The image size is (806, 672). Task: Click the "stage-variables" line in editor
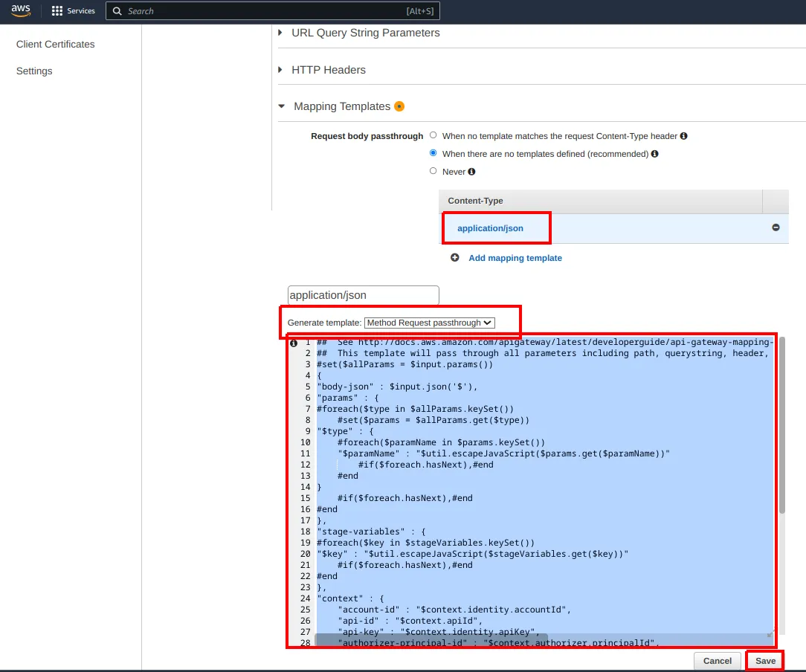click(371, 532)
